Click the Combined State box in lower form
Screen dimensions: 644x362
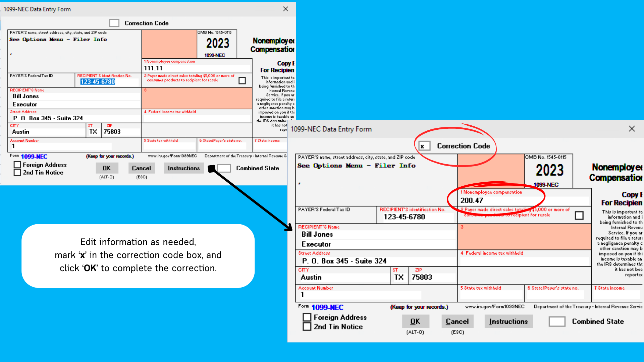pyautogui.click(x=557, y=321)
